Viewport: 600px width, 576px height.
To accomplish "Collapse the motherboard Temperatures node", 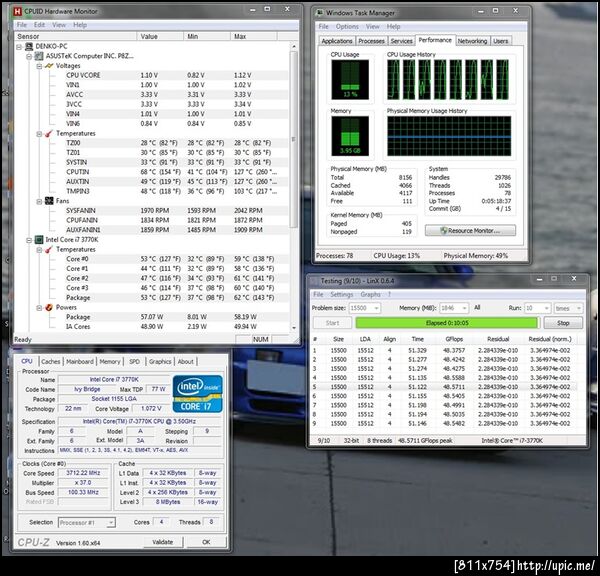I will (x=39, y=134).
